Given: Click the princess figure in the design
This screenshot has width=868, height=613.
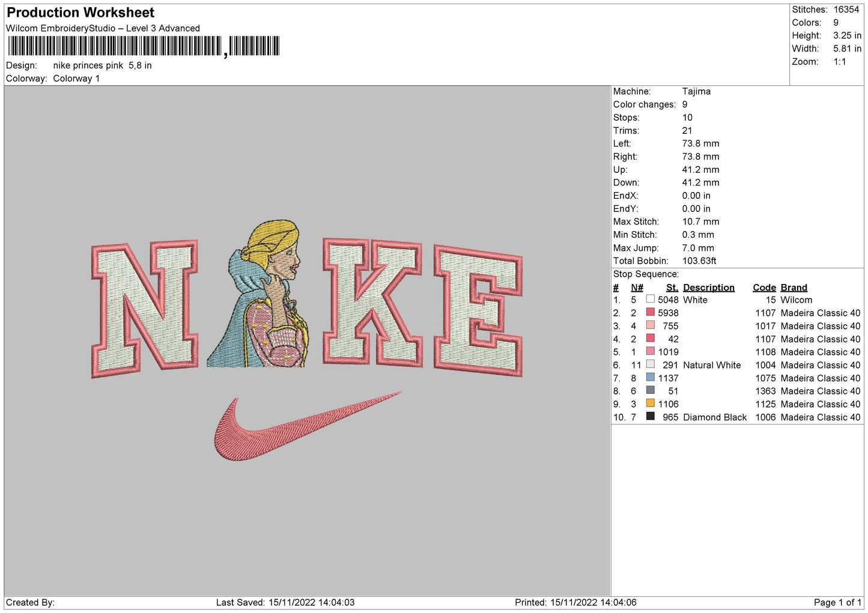Looking at the screenshot, I should 259,294.
